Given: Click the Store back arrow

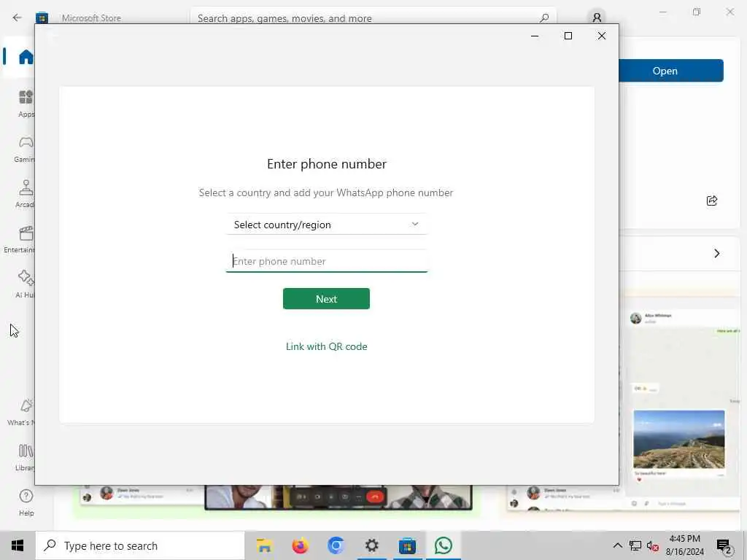Looking at the screenshot, I should pos(18,17).
